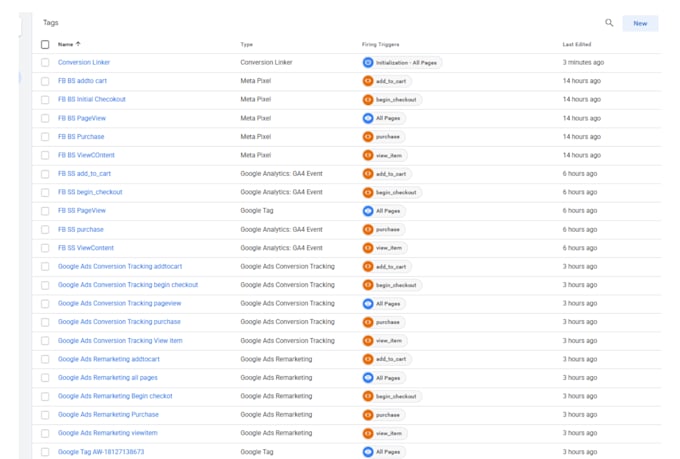Select the FB SS purchase row checkbox
680x459 pixels.
point(45,230)
